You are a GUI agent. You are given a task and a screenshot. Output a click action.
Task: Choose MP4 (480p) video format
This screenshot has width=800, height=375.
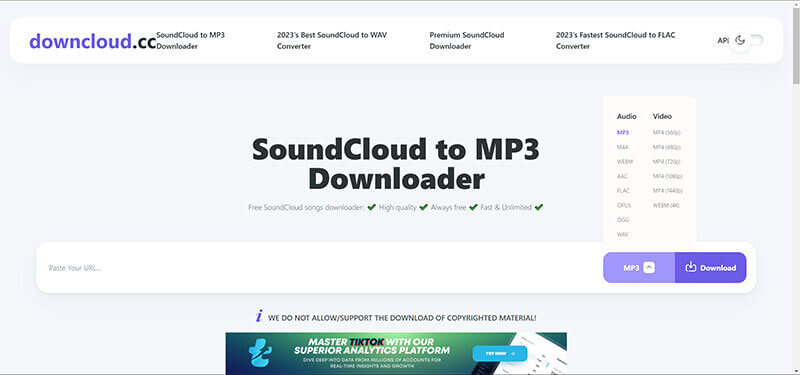666,147
